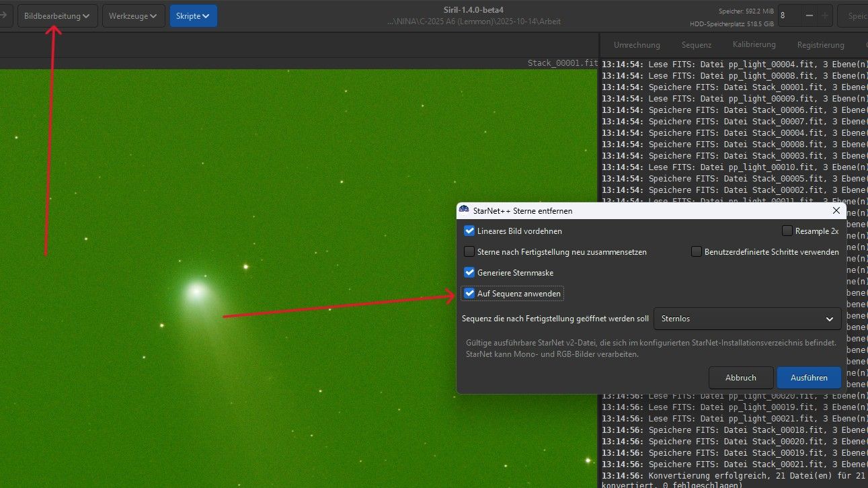The height and width of the screenshot is (488, 868).
Task: Switch to the Sequenz tab
Action: [x=696, y=45]
